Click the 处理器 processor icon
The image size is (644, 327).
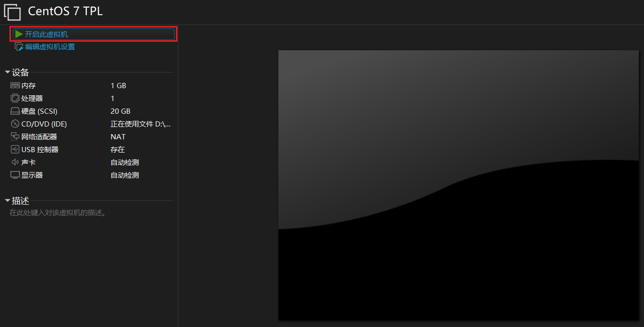pyautogui.click(x=15, y=99)
